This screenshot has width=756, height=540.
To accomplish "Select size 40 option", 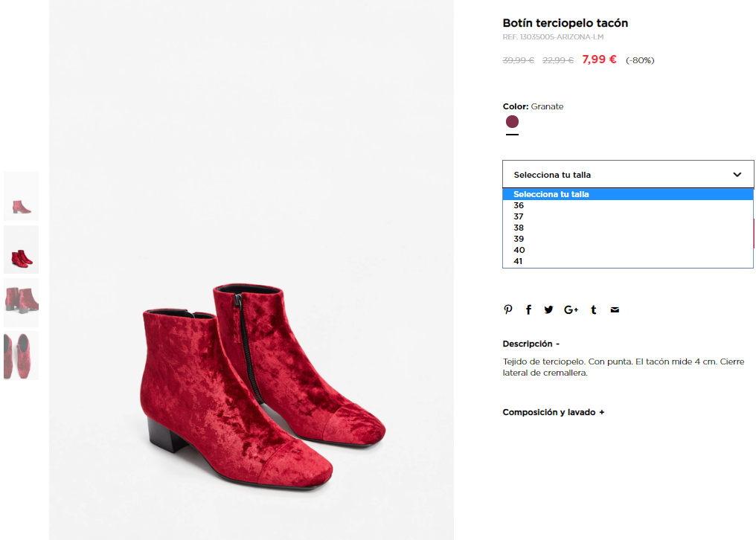I will [x=628, y=250].
